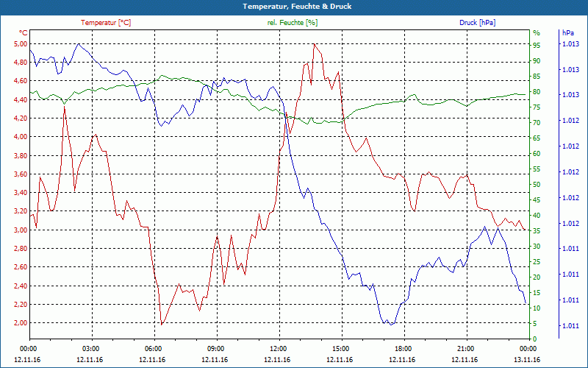Click the "20" humidity axis value
588x368 pixels.
pos(537,277)
